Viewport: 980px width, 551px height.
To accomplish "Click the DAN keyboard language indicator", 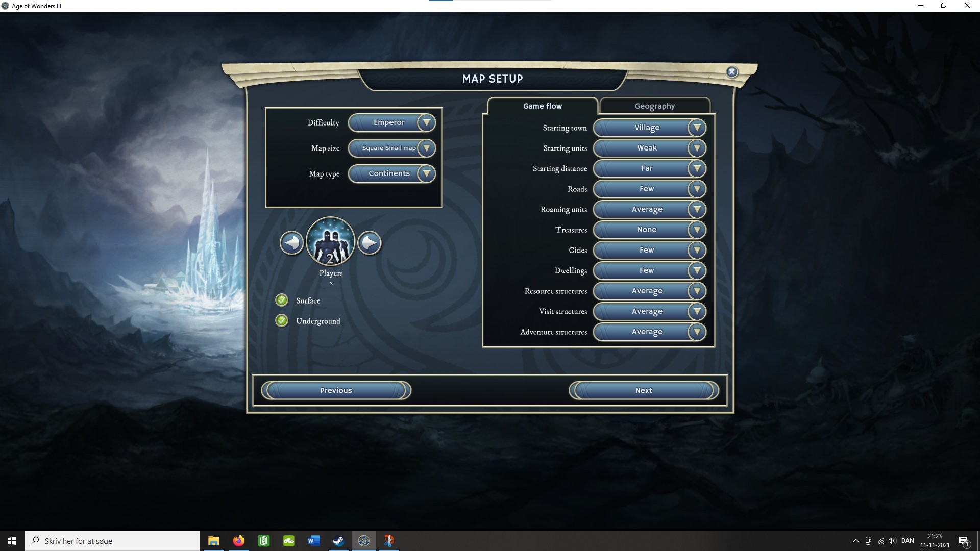I will [x=908, y=541].
